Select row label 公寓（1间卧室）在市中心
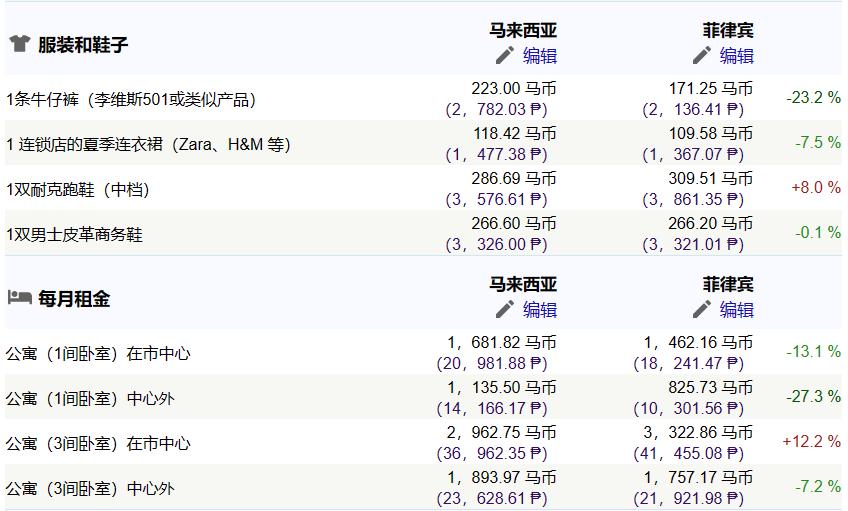 click(x=98, y=354)
